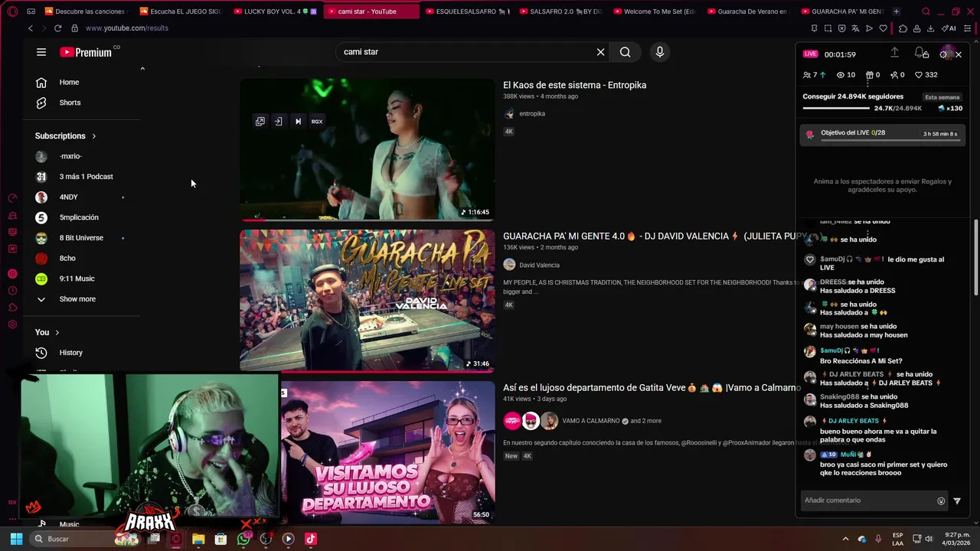Open a new browser tab with plus
This screenshot has height=551, width=980.
coord(897,11)
